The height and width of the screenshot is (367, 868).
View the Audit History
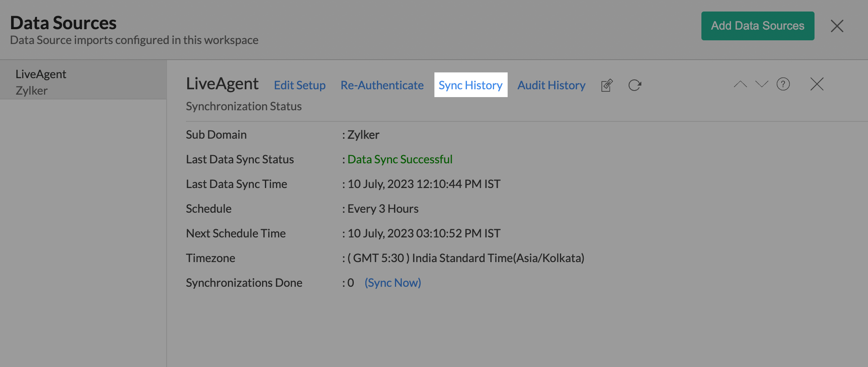[551, 85]
